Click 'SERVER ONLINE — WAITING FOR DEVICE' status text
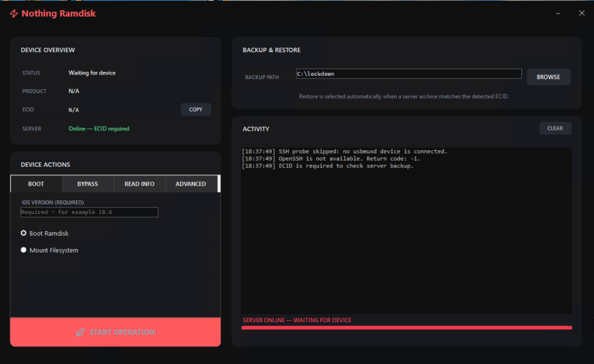The width and height of the screenshot is (594, 364). coord(297,320)
